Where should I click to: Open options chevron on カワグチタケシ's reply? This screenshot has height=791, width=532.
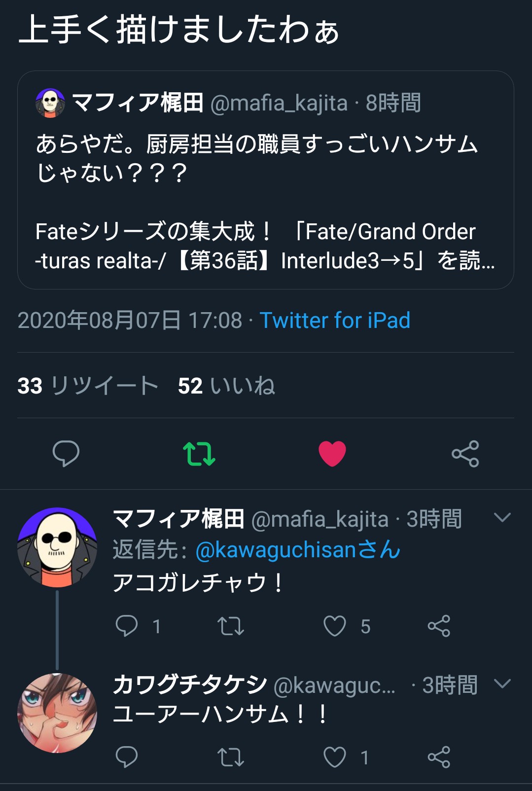(x=502, y=683)
